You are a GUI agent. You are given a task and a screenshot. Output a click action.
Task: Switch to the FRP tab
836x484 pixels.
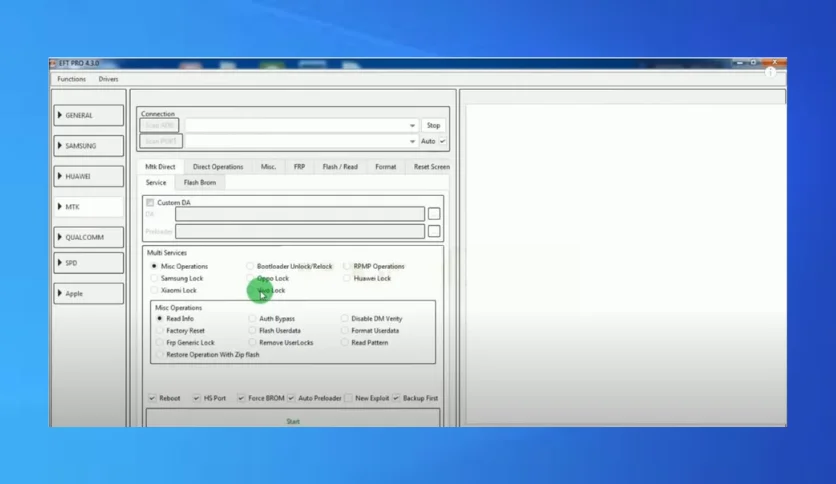pyautogui.click(x=299, y=167)
